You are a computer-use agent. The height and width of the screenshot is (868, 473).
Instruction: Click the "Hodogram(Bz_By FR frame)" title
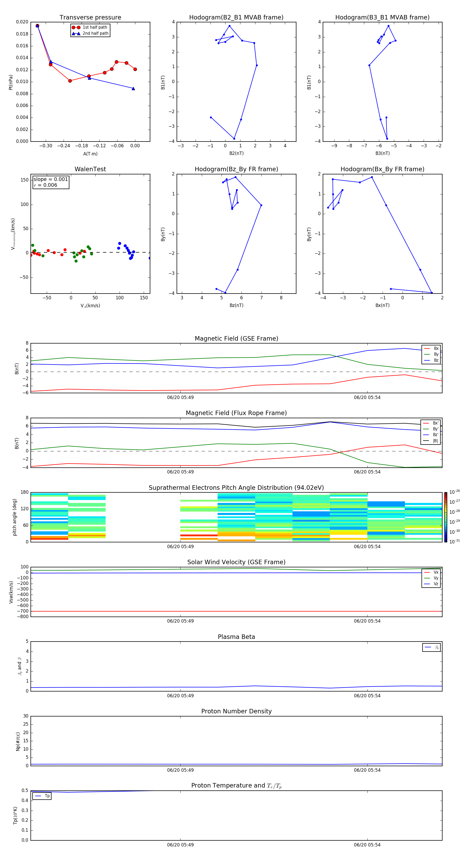pos(236,169)
